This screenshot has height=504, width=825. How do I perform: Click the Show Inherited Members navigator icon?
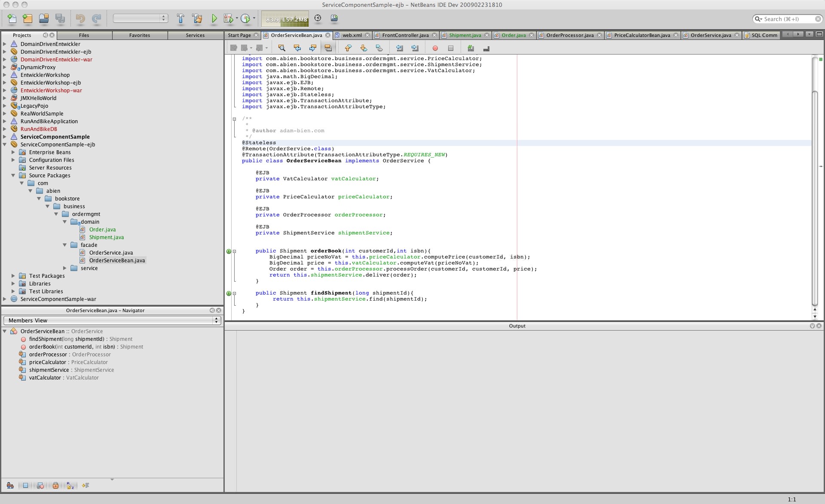coord(10,486)
